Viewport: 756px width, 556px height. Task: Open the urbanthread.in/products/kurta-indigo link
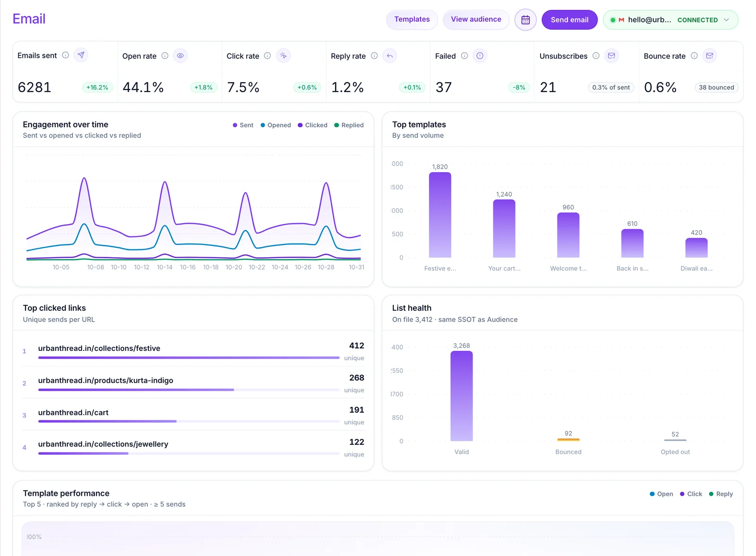click(x=105, y=381)
